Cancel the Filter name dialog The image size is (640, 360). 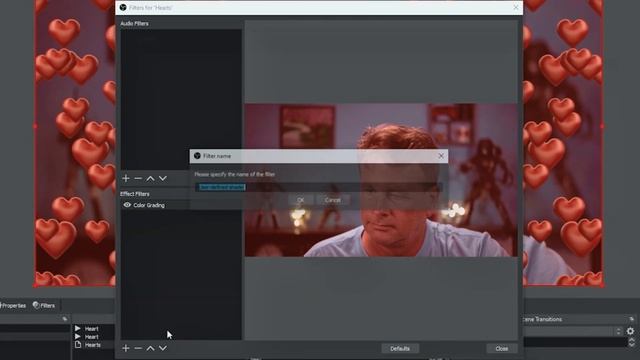(x=333, y=200)
